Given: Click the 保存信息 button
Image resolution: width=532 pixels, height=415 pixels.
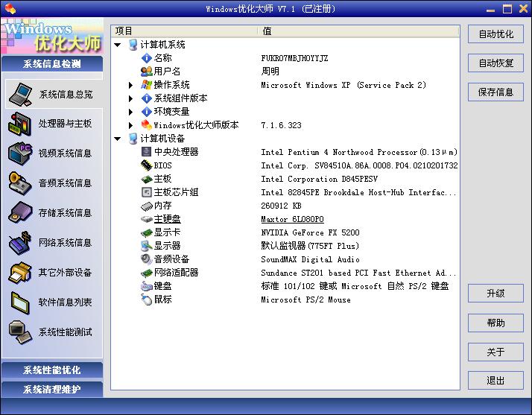Looking at the screenshot, I should 495,92.
